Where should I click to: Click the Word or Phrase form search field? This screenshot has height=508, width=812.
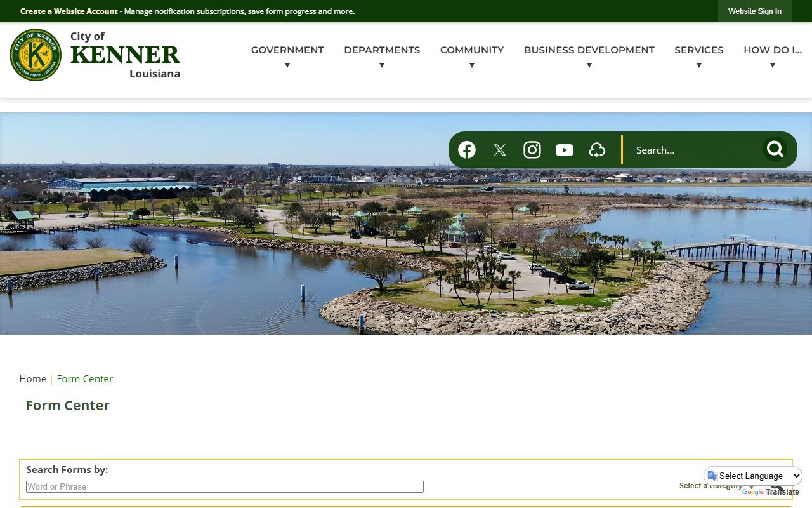pyautogui.click(x=225, y=486)
